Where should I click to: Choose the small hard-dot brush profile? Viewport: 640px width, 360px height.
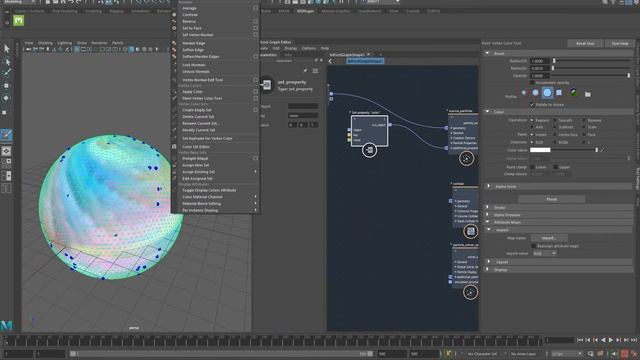tap(524, 93)
